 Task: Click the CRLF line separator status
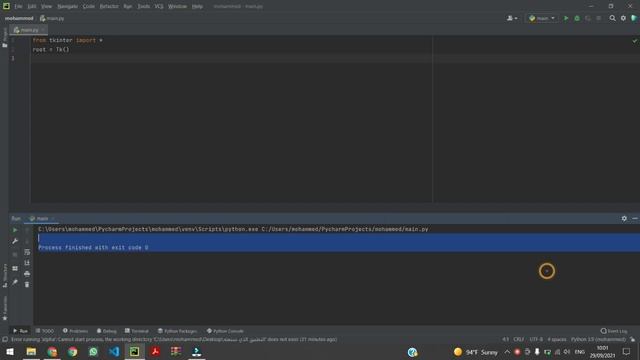click(x=518, y=340)
